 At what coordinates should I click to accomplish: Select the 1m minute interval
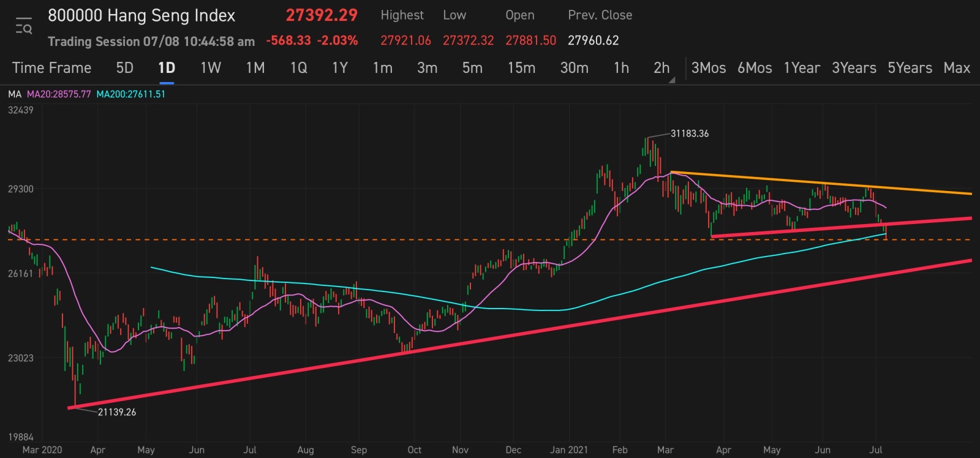coord(383,68)
